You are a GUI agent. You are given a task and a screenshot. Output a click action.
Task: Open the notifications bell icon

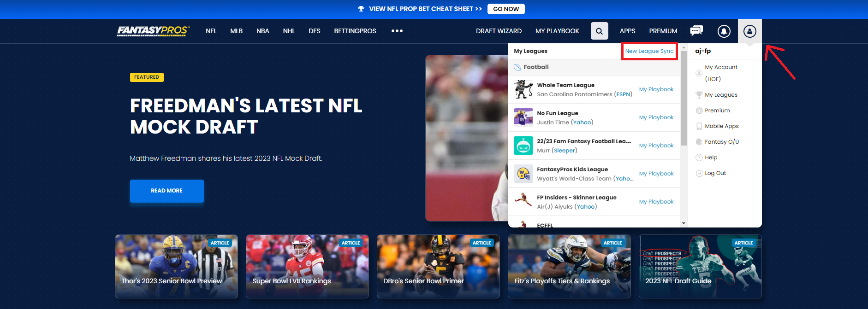[724, 31]
